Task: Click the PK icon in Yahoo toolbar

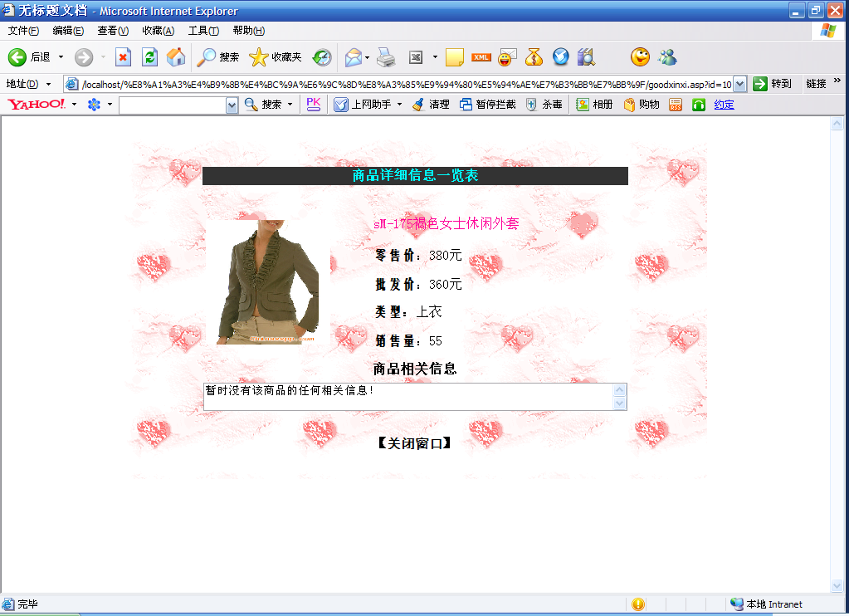Action: (x=314, y=104)
